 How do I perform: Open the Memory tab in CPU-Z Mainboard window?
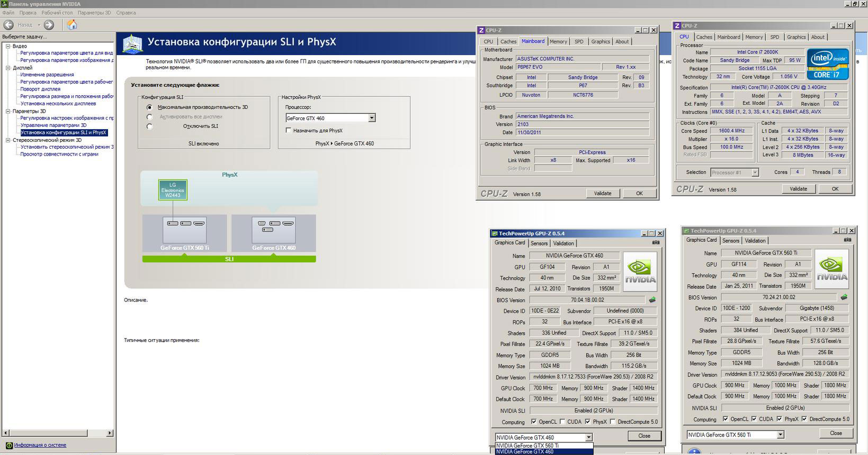click(x=558, y=41)
